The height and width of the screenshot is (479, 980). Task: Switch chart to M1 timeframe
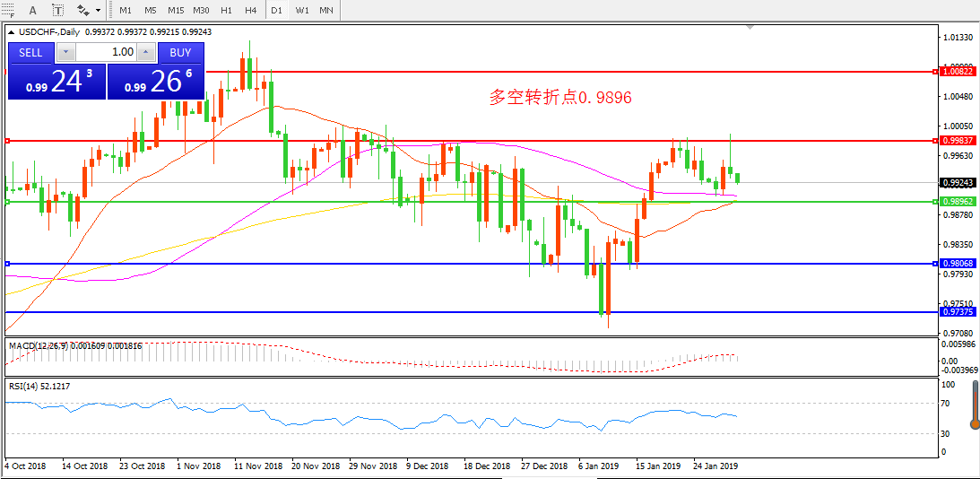pyautogui.click(x=125, y=10)
